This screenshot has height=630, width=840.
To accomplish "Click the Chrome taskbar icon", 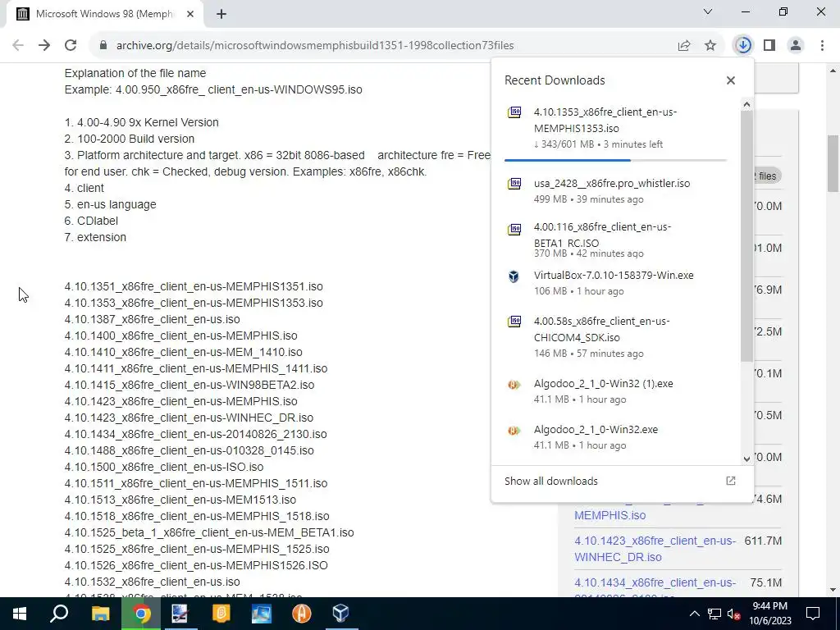I will tap(141, 614).
